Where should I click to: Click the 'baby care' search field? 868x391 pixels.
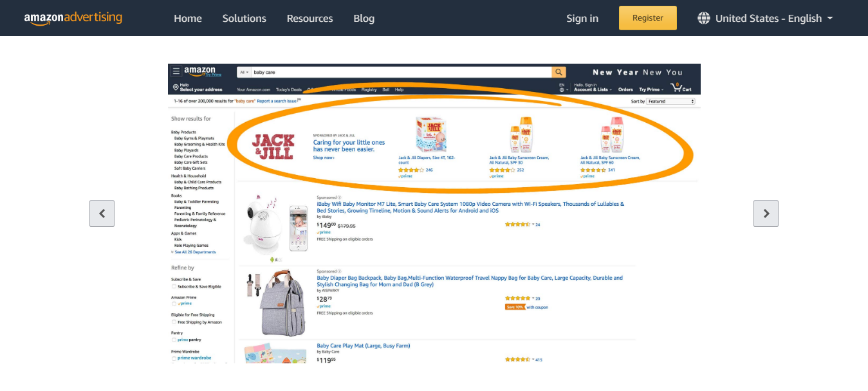point(399,72)
